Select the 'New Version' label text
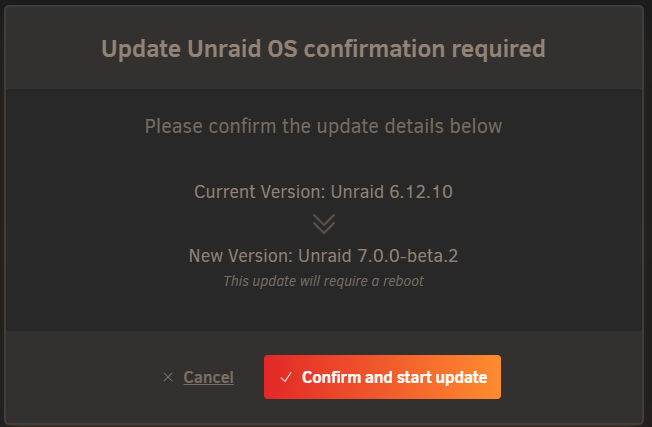The width and height of the screenshot is (652, 427). click(x=241, y=256)
